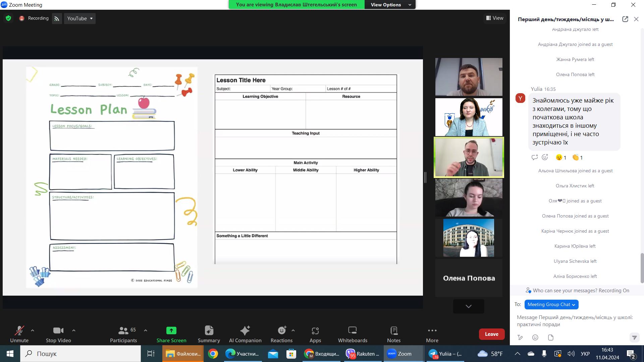Viewport: 644px width, 362px height.
Task: Open the Participants list
Action: pos(123,334)
